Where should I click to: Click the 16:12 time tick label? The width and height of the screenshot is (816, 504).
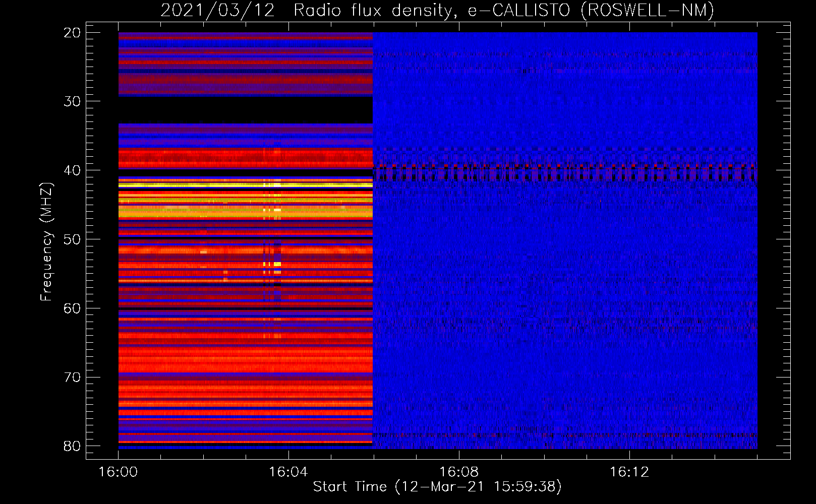[629, 472]
